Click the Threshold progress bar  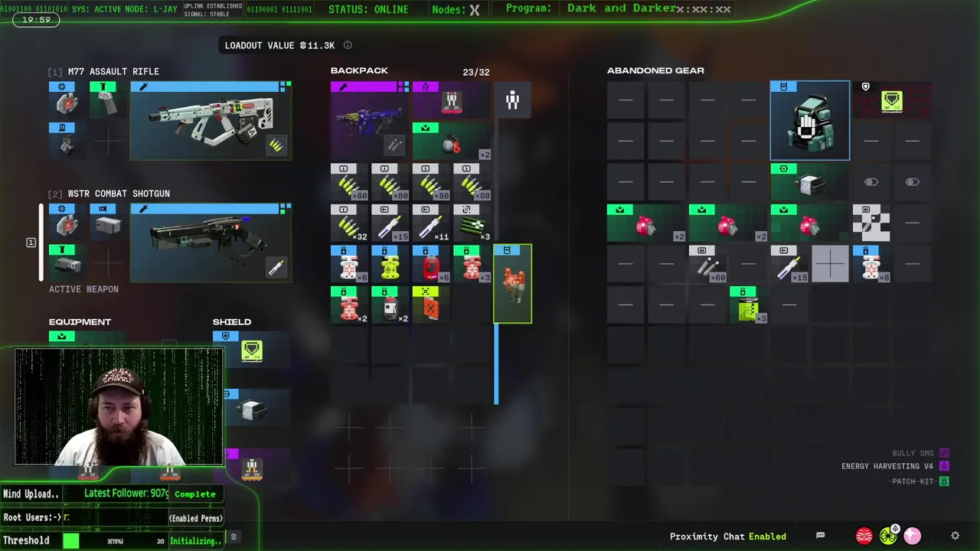[115, 541]
